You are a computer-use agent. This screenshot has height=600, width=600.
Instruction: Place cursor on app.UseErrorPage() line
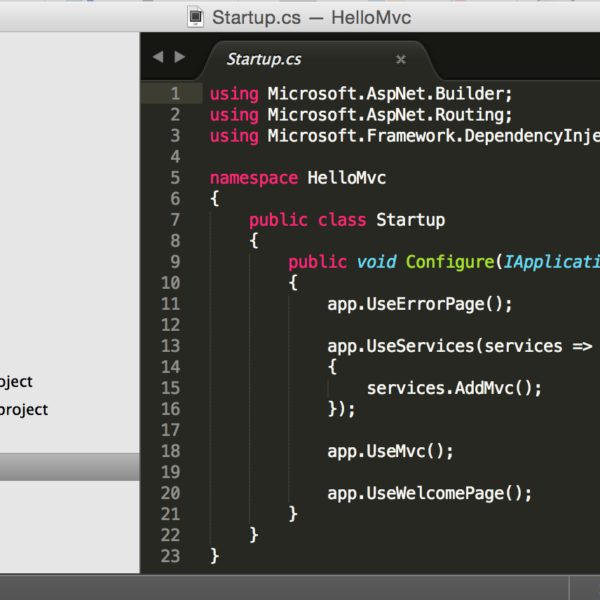(x=419, y=304)
